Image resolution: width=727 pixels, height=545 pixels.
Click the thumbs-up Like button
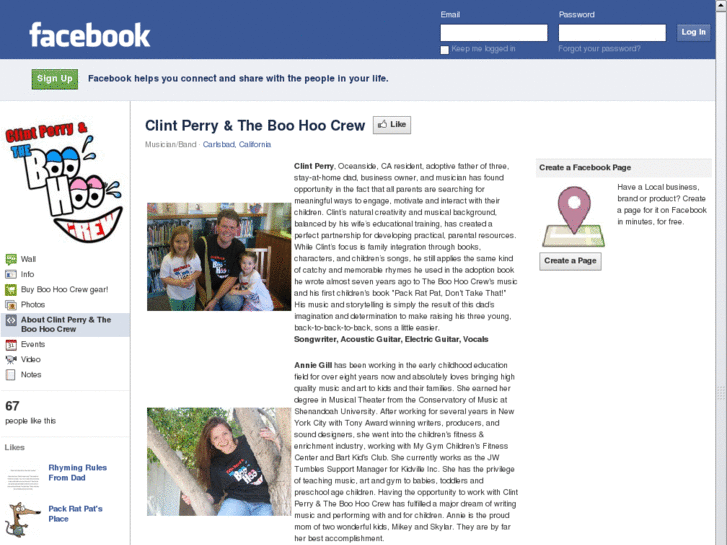pos(392,125)
